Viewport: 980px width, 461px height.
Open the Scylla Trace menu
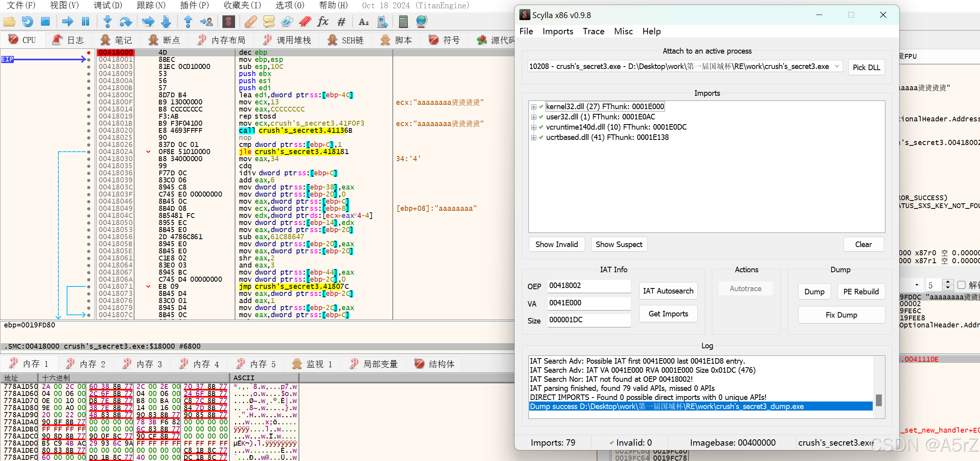point(594,31)
